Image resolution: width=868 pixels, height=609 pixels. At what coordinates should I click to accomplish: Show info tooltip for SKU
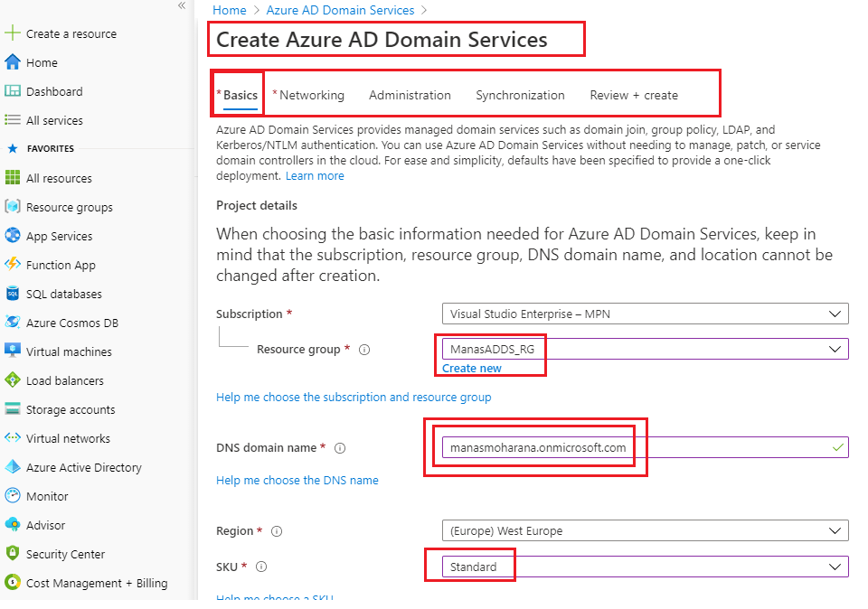point(261,567)
